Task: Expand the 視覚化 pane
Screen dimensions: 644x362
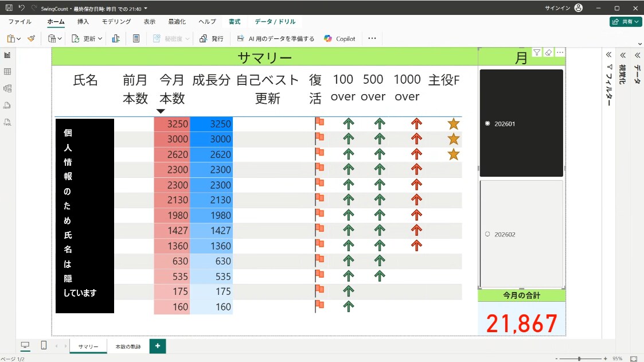Action: 623,55
